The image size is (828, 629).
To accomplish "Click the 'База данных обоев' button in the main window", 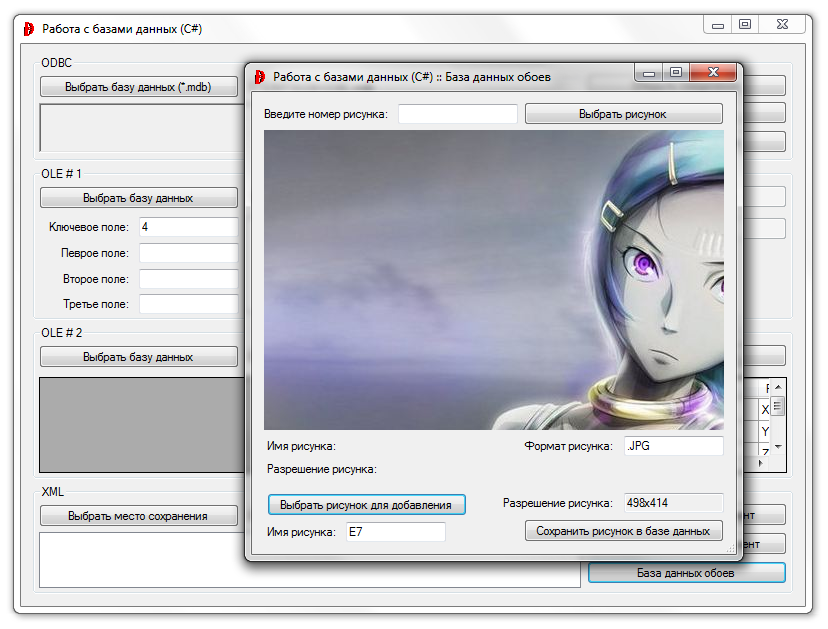I will [x=686, y=573].
